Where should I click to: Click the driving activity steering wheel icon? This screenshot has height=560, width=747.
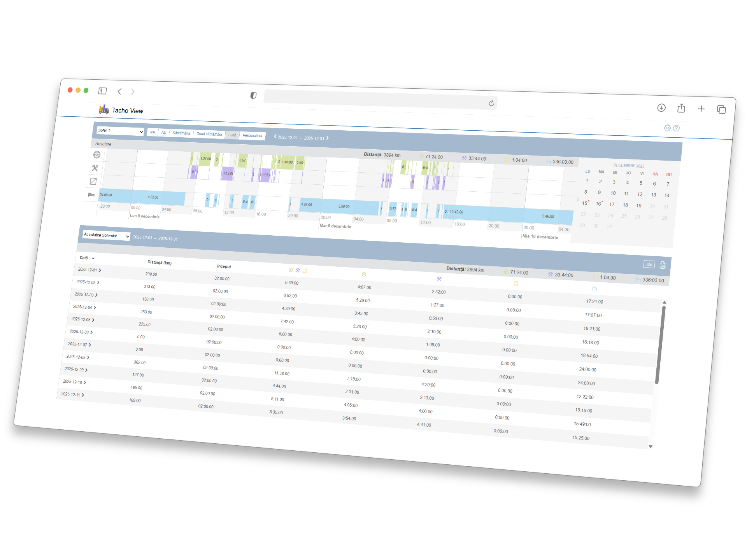(x=97, y=155)
